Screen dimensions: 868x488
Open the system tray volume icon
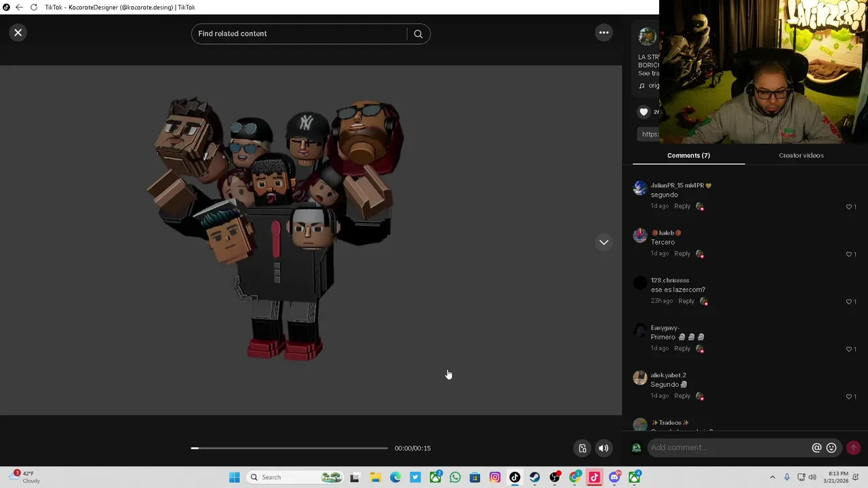812,478
